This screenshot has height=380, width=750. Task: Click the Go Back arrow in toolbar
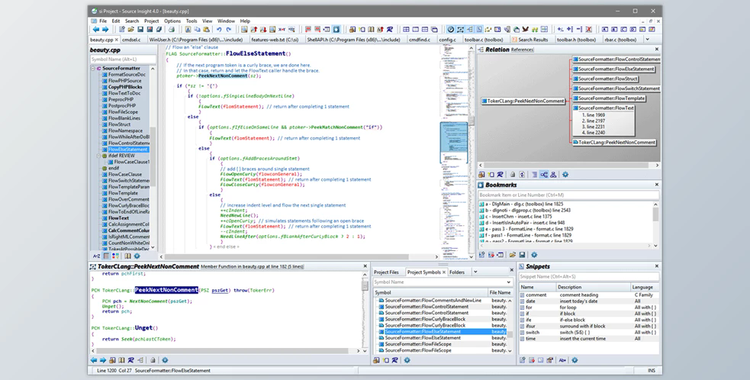[96, 29]
